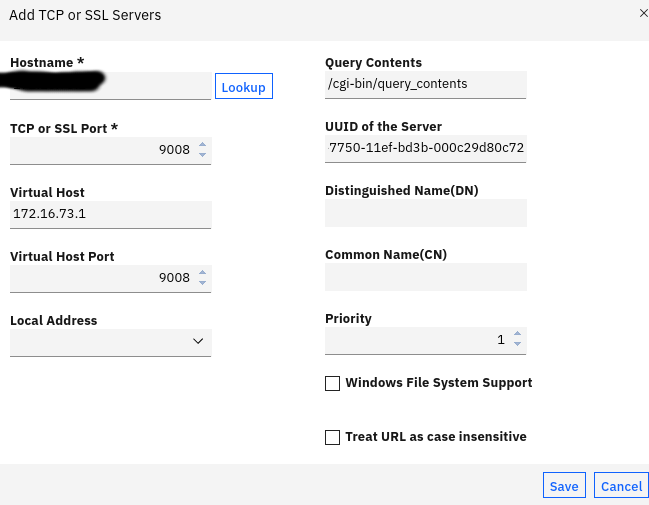Click the Distinguished Name(DN) input box
649x505 pixels.
coord(425,213)
